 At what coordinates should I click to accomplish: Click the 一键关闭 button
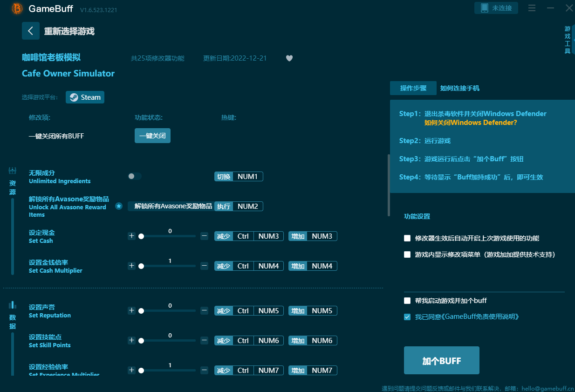pos(152,136)
